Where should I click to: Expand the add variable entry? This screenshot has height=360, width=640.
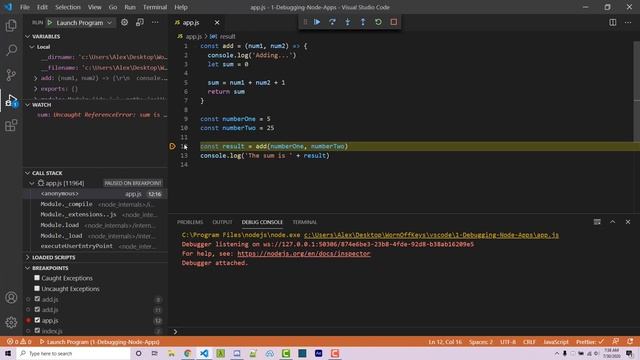click(x=36, y=78)
